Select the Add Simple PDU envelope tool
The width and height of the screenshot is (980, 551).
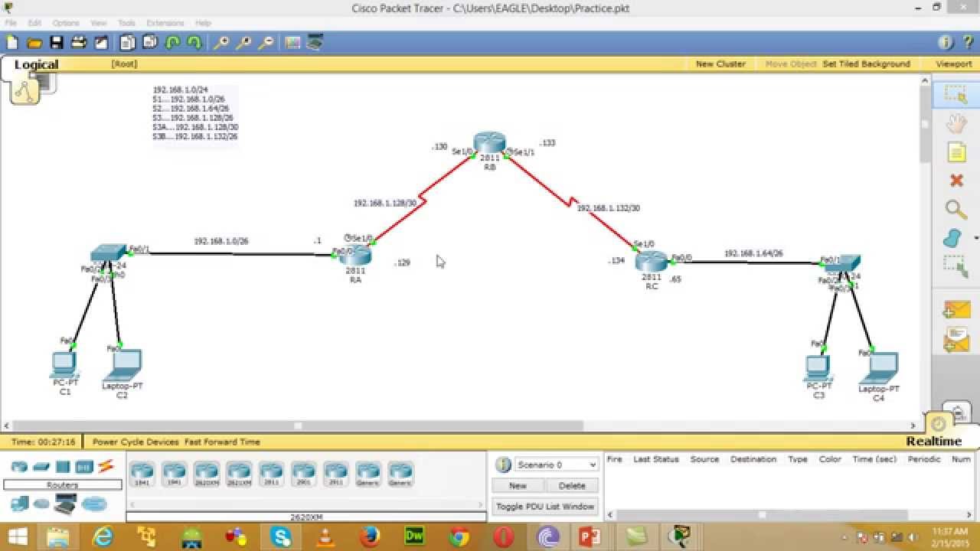pos(955,309)
